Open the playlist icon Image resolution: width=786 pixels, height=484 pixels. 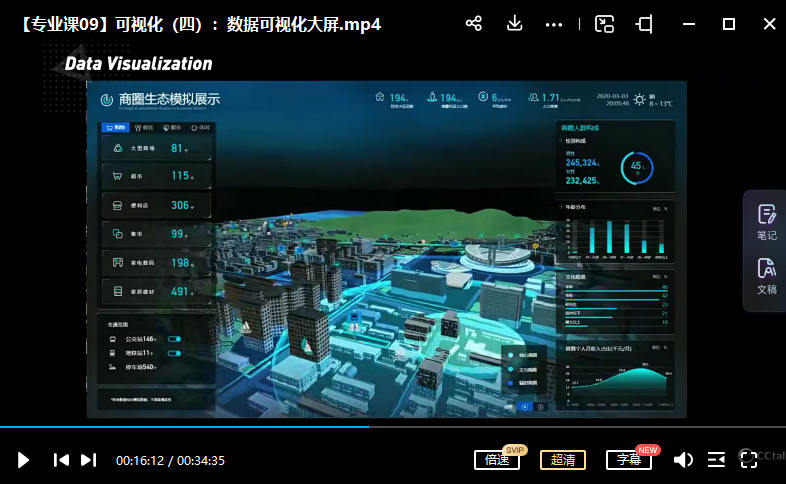[716, 460]
